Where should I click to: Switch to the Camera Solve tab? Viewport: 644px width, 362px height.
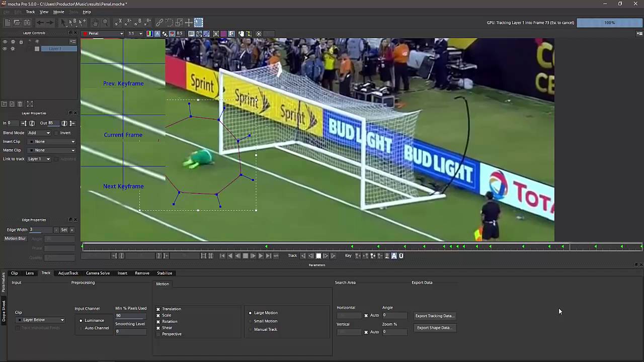coord(98,273)
